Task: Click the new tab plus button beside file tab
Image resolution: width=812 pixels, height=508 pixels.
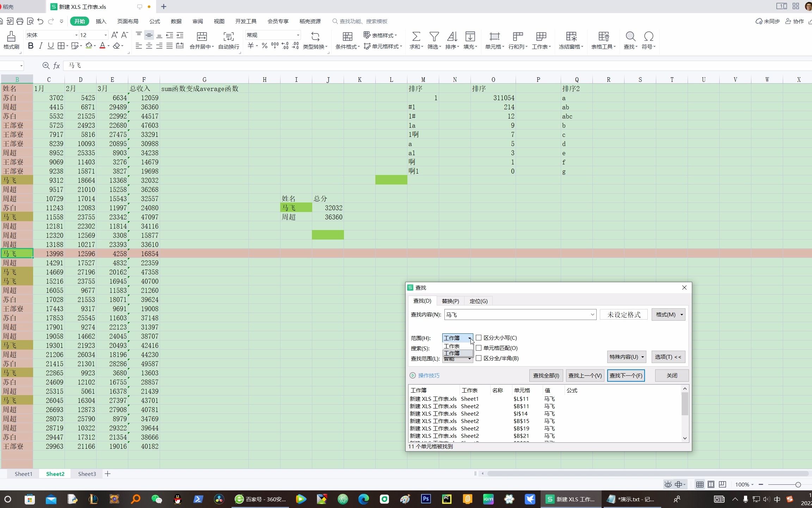Action: pyautogui.click(x=164, y=6)
